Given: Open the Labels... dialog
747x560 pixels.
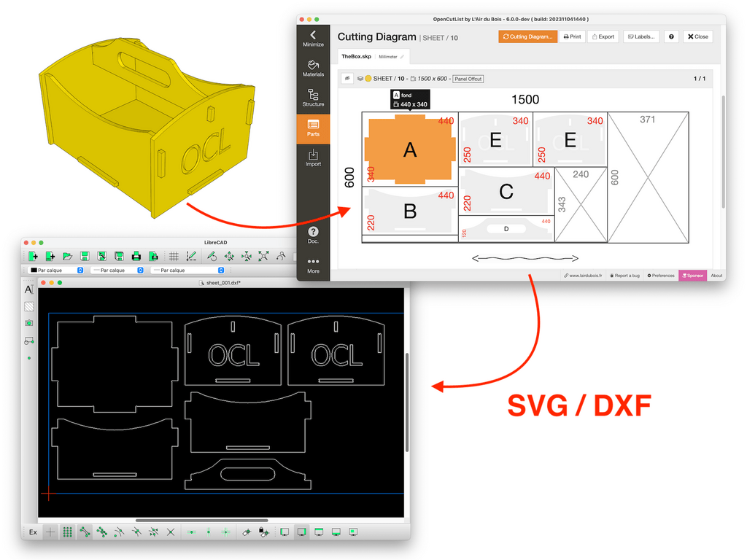Looking at the screenshot, I should tap(641, 36).
